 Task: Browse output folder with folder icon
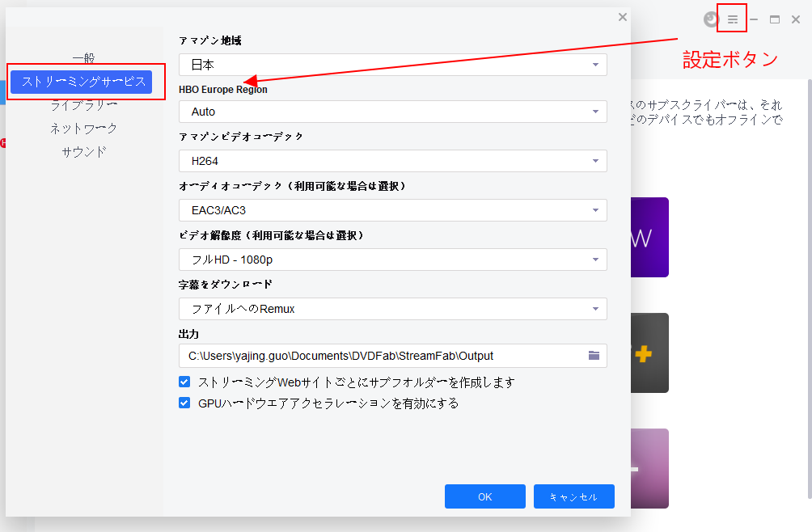[594, 356]
